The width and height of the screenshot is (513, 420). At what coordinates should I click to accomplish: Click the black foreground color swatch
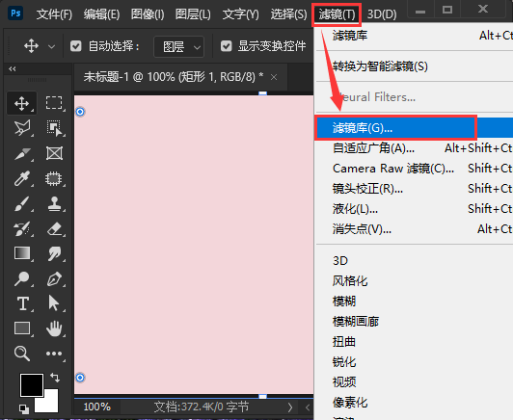(32, 385)
